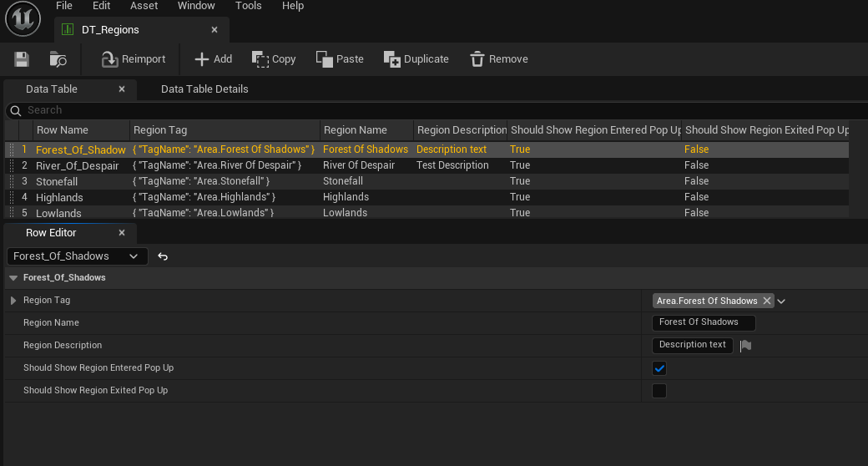This screenshot has height=466, width=868.
Task: Click the Reimport toolbar button
Action: 134,59
